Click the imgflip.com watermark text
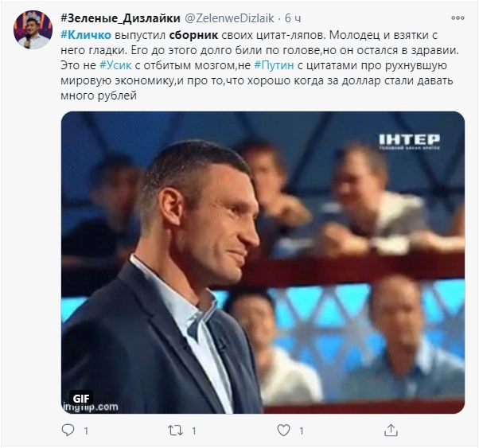Viewport: 479px width, 448px height. tap(90, 407)
